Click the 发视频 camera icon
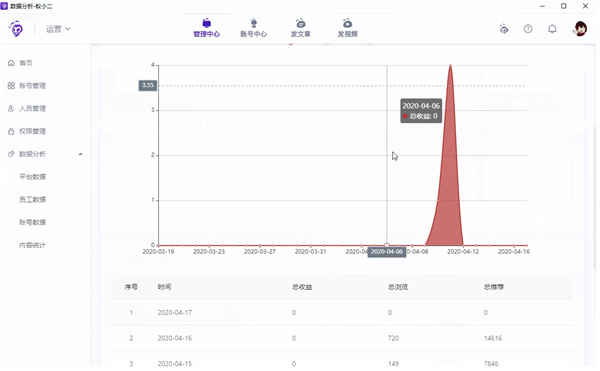This screenshot has width=600, height=371. pos(347,23)
